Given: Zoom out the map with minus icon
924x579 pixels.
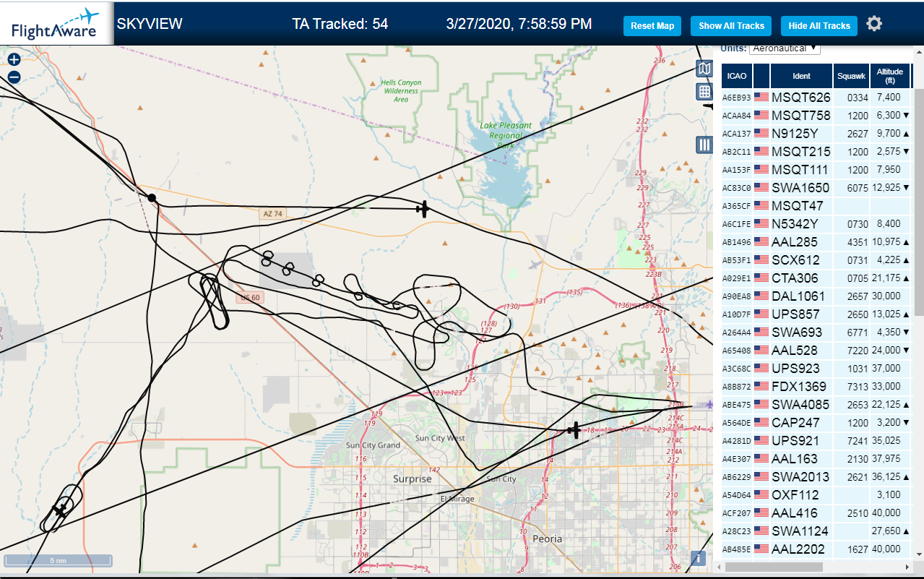Looking at the screenshot, I should (14, 77).
